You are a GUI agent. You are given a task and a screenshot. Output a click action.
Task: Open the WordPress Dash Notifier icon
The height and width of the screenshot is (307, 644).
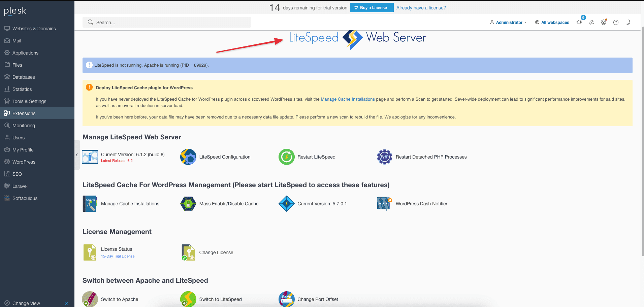point(384,204)
